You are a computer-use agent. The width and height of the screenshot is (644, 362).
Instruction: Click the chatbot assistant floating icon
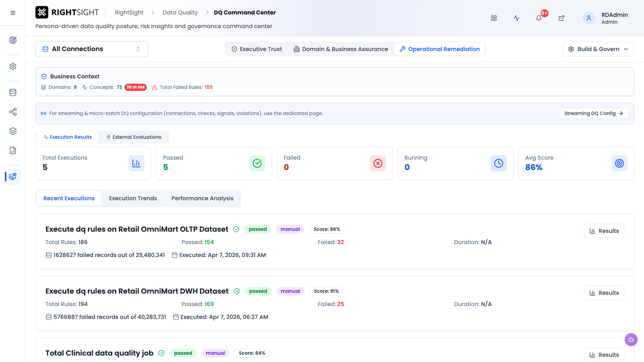click(631, 339)
